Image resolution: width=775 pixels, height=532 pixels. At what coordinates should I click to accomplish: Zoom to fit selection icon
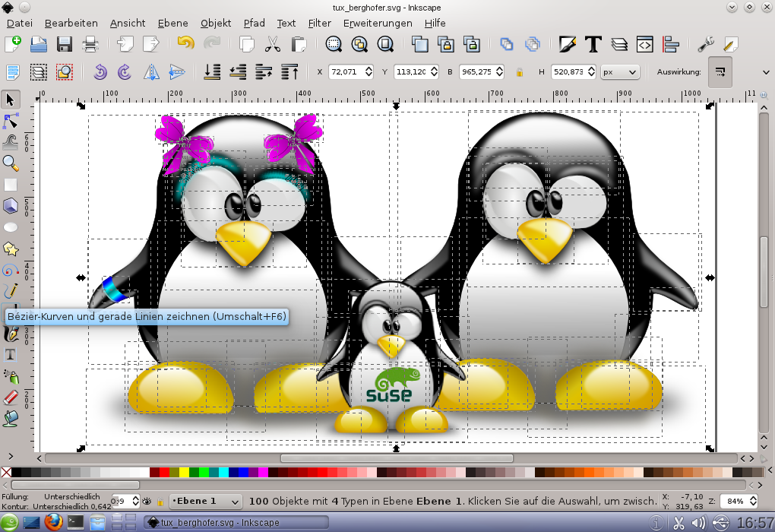334,44
